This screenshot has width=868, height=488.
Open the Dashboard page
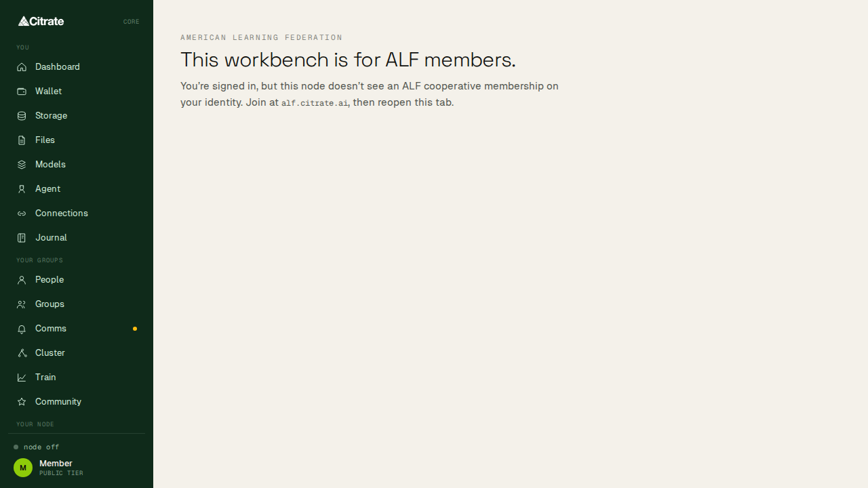[77, 67]
